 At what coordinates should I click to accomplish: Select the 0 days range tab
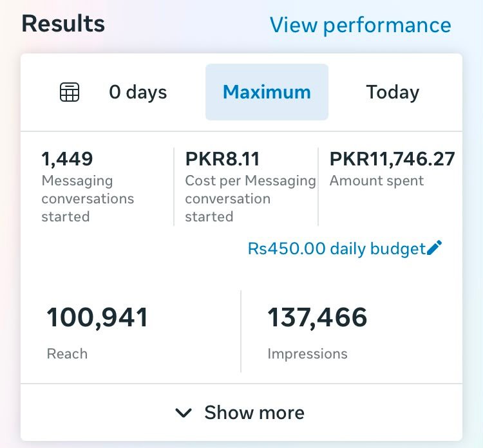coord(138,92)
